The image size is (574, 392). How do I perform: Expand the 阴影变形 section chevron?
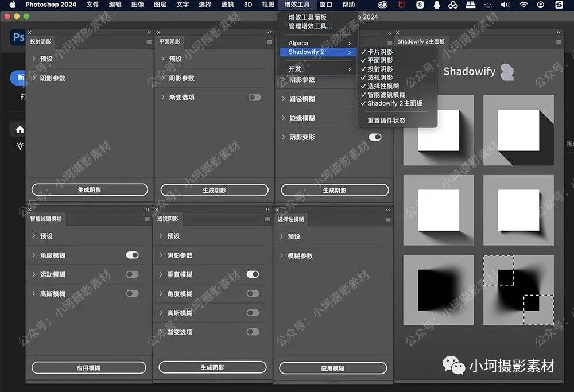(283, 137)
